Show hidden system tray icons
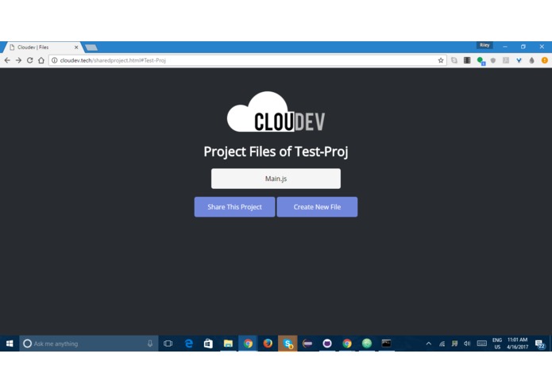552x392 pixels. 428,344
